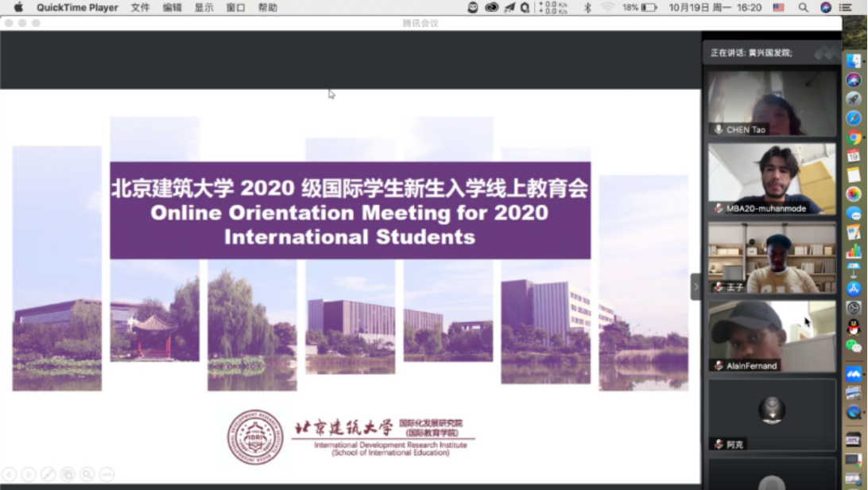Image resolution: width=868 pixels, height=490 pixels.
Task: Click the Siri icon in menu bar
Action: 826,7
